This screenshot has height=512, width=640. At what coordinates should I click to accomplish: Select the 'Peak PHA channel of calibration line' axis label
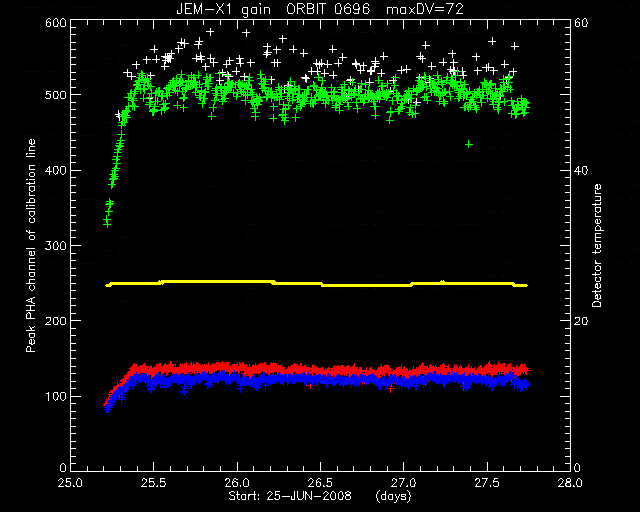click(31, 245)
